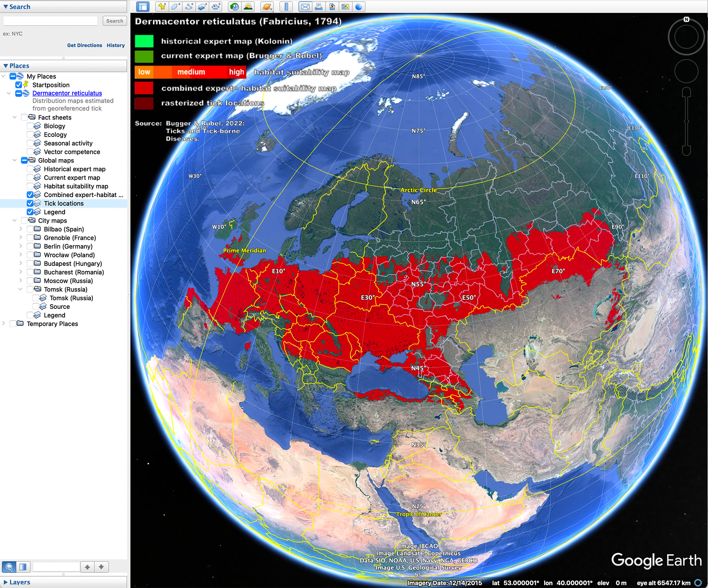
Task: Select the Source item under Tomsk
Action: [59, 306]
